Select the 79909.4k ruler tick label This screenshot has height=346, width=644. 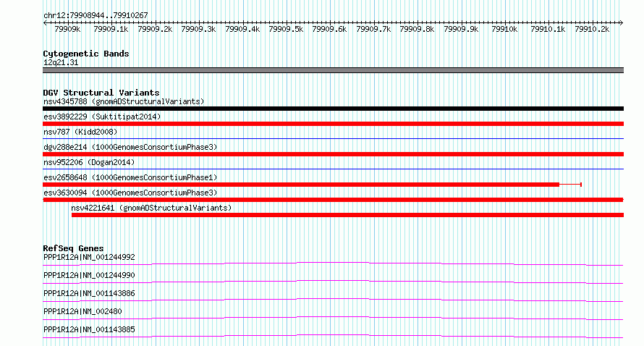click(242, 29)
